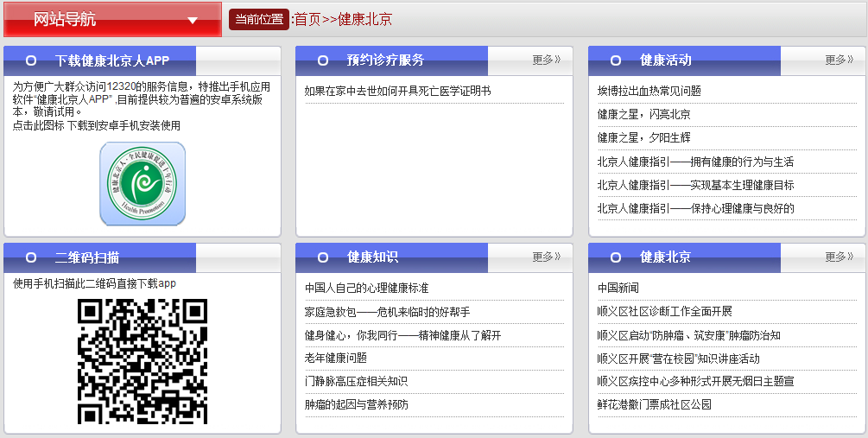Screen dimensions: 868x438
Task: Open 北京人健康指引——保持心理健康与良好的
Action: click(x=695, y=208)
